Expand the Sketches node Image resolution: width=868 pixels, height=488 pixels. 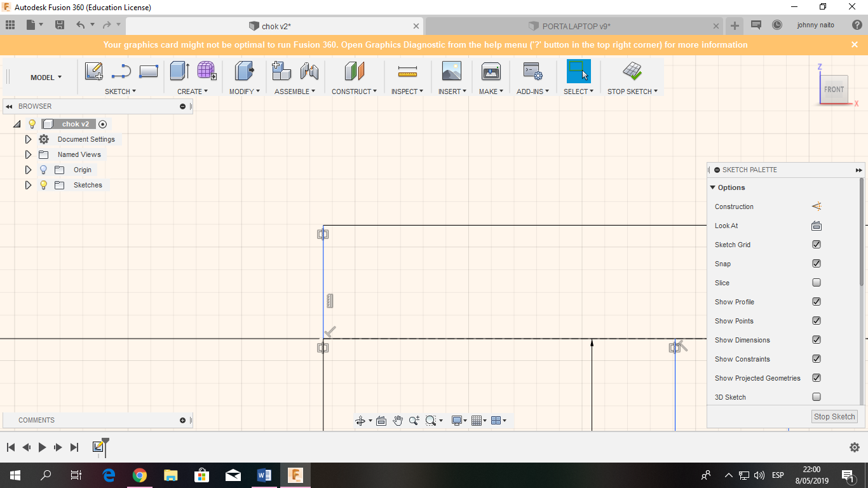point(28,185)
